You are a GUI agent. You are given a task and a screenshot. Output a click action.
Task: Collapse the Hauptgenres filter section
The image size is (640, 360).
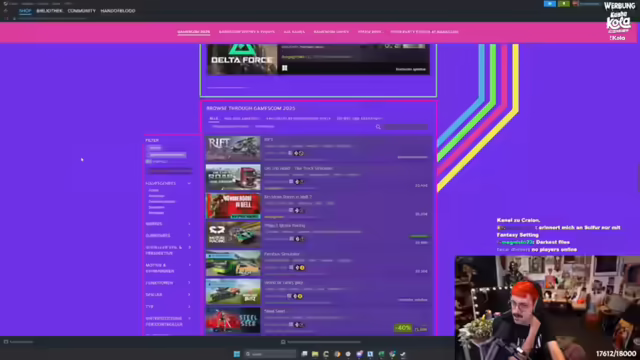[189, 183]
